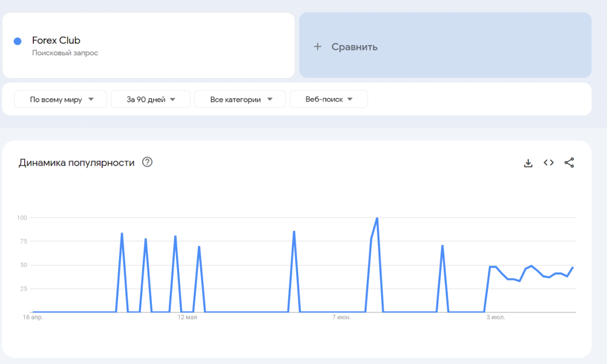
Task: Open help icon beside Динамика популярности
Action: [148, 162]
